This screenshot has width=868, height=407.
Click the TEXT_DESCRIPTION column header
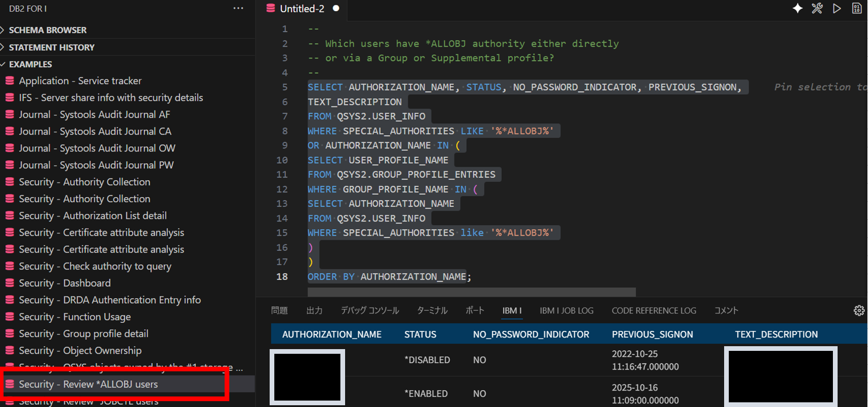point(776,334)
